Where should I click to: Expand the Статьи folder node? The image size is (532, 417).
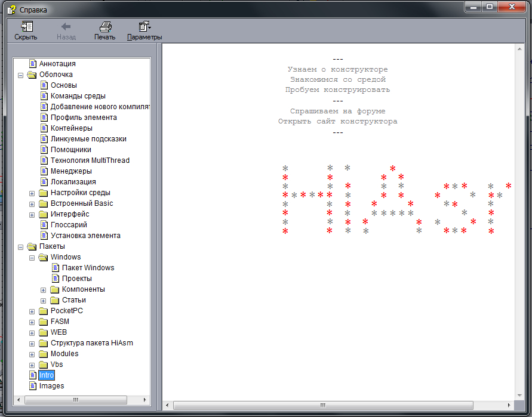[43, 301]
